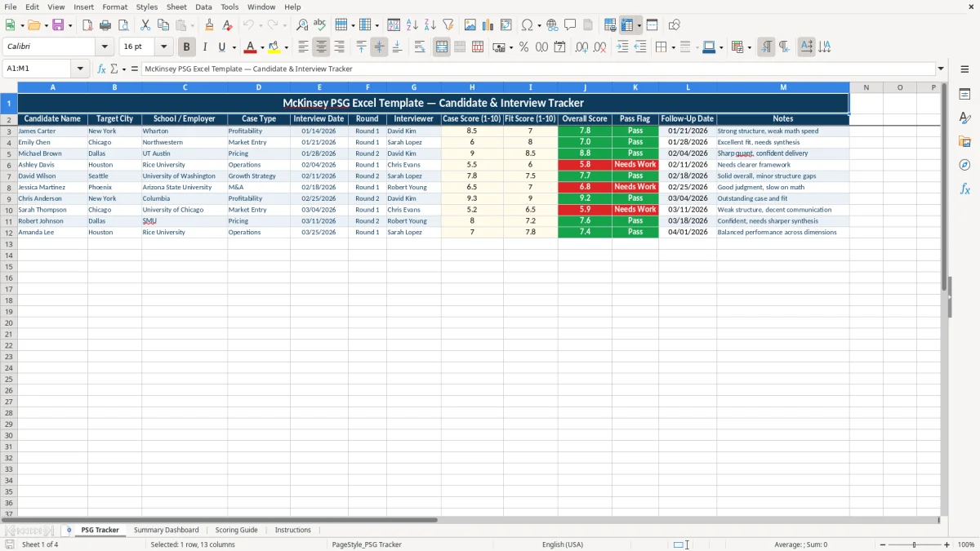Run the Spelling check icon
This screenshot has height=551, width=980.
coord(320,25)
